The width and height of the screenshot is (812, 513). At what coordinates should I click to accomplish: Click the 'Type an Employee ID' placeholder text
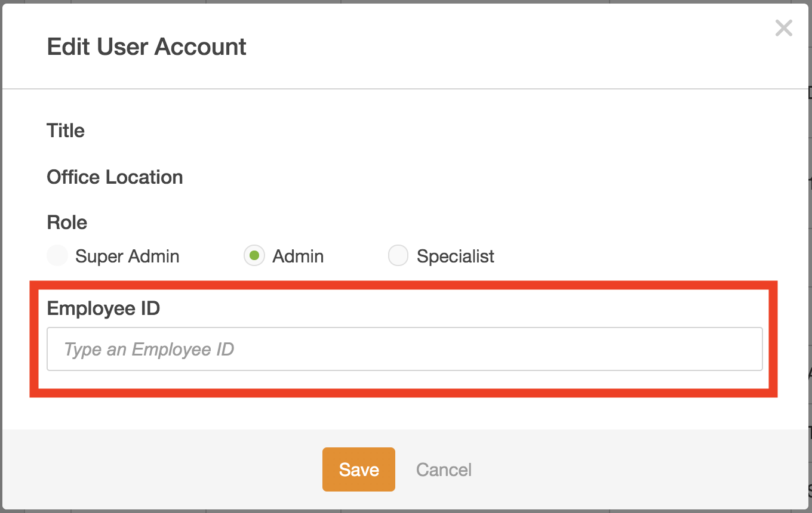pos(149,349)
